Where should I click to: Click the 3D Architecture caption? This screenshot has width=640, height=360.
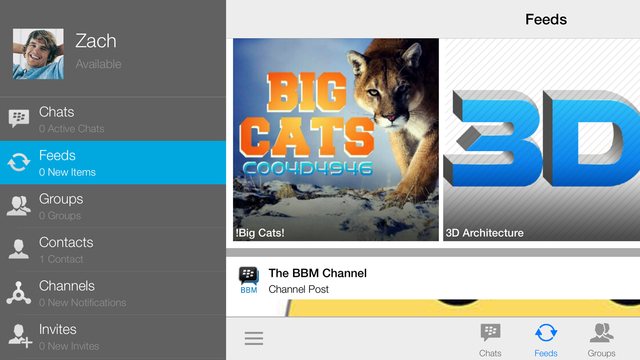[x=484, y=233]
